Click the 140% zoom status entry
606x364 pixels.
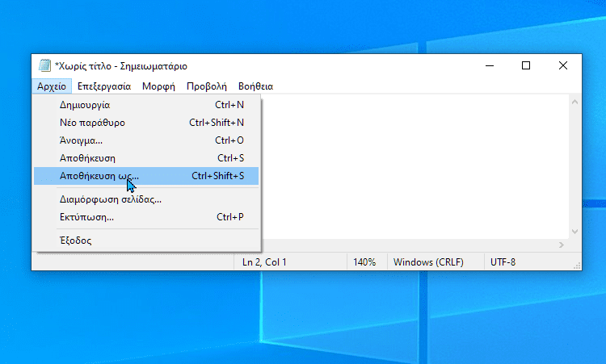pos(367,262)
